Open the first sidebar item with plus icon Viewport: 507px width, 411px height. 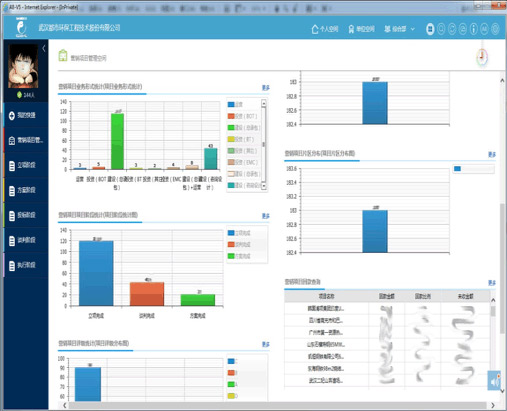coord(26,115)
